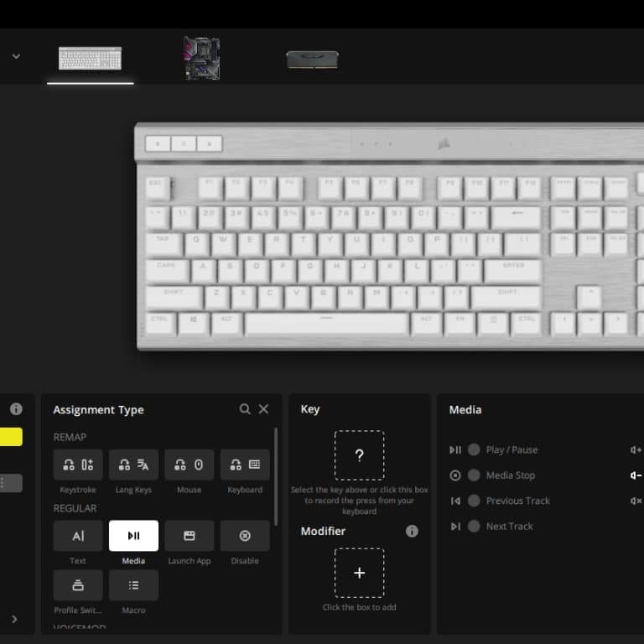Select the Disable assignment icon
Screen dimensions: 644x644
coord(245,536)
